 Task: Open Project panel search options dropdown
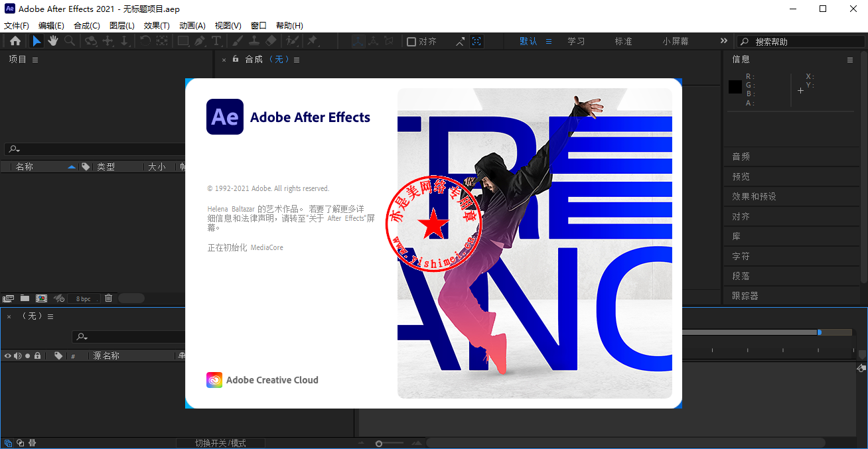pyautogui.click(x=13, y=149)
